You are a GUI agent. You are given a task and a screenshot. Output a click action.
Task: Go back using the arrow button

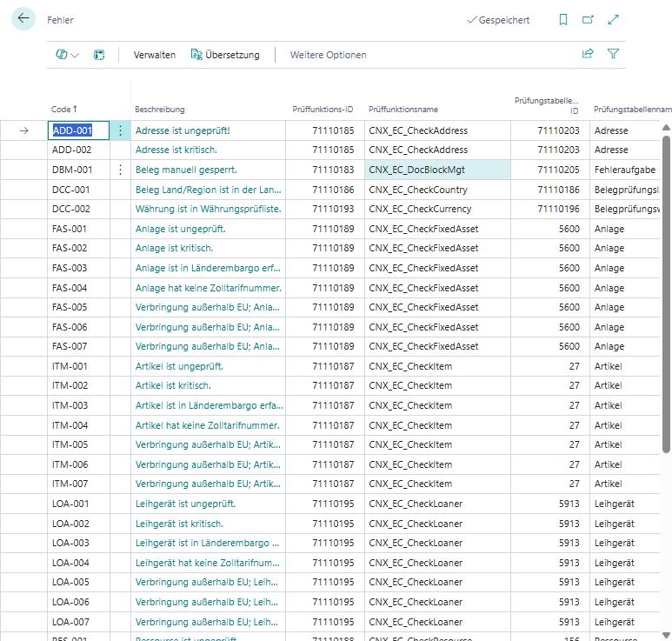[23, 19]
